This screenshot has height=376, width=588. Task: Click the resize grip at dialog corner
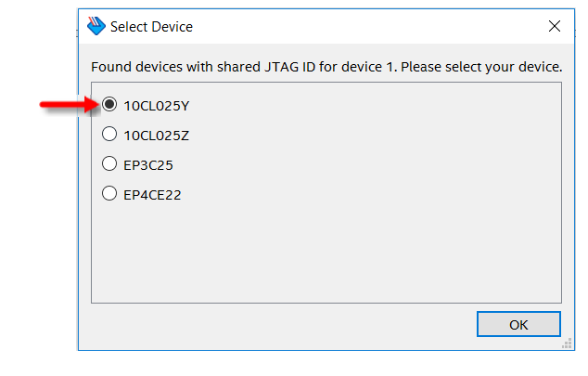pos(565,344)
